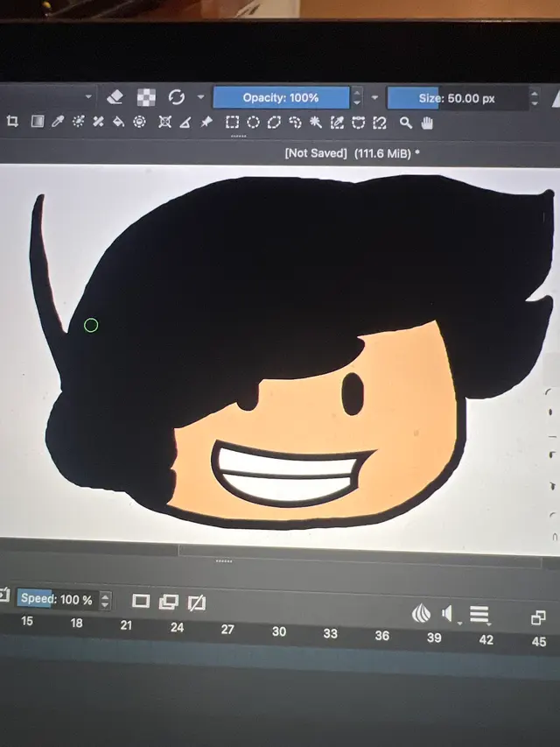Reload the original brush preset

coord(177,97)
